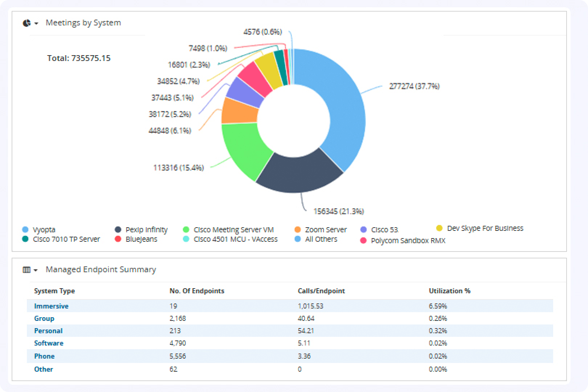Toggle the Cisco Meeting Server VM series visibility
This screenshot has width=588, height=392.
click(186, 229)
